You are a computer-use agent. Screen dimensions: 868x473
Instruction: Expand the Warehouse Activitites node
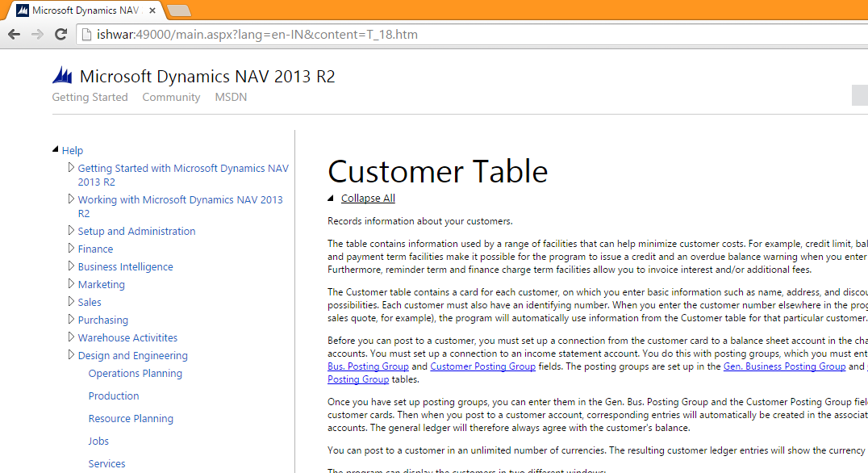click(71, 337)
